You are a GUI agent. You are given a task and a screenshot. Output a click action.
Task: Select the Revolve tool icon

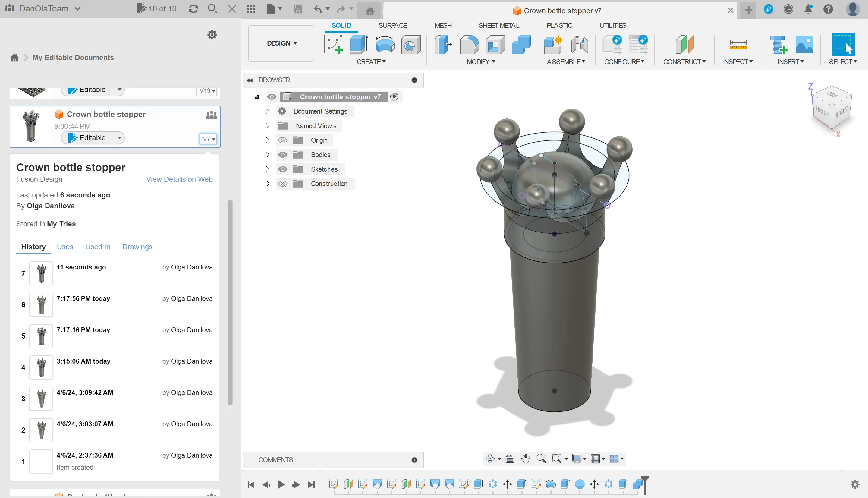pyautogui.click(x=385, y=45)
